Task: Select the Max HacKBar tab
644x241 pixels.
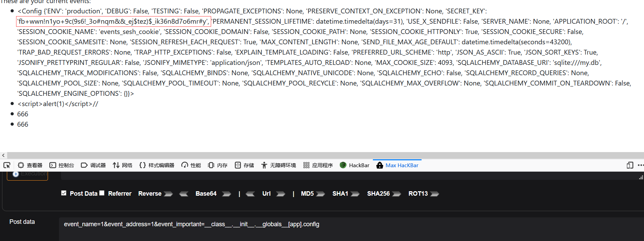Action: (x=397, y=165)
